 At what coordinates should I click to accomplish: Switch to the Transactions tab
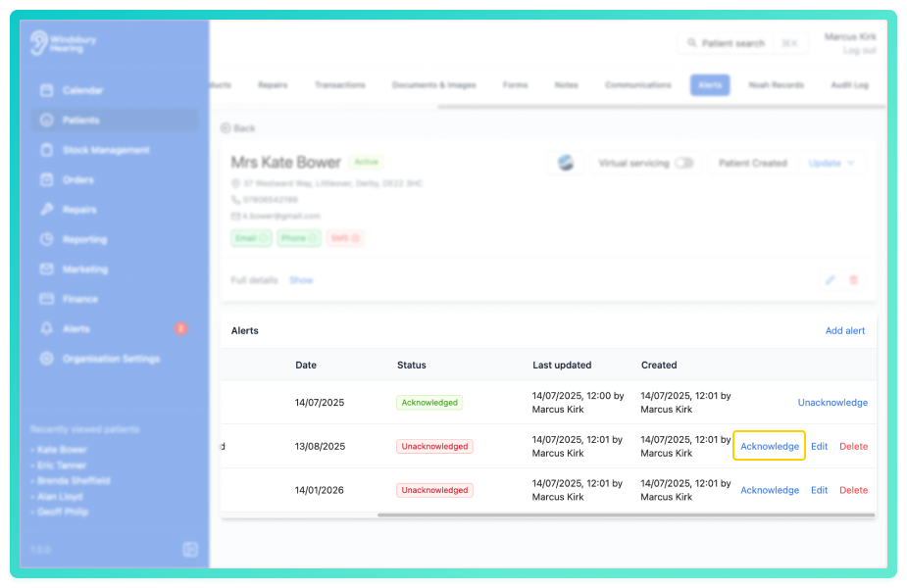pyautogui.click(x=340, y=85)
